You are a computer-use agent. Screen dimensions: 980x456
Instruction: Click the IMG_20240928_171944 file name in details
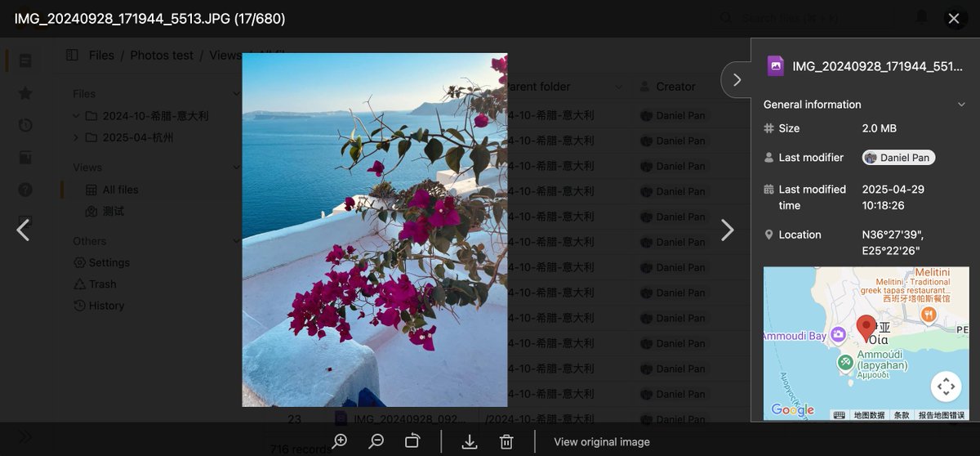click(877, 66)
